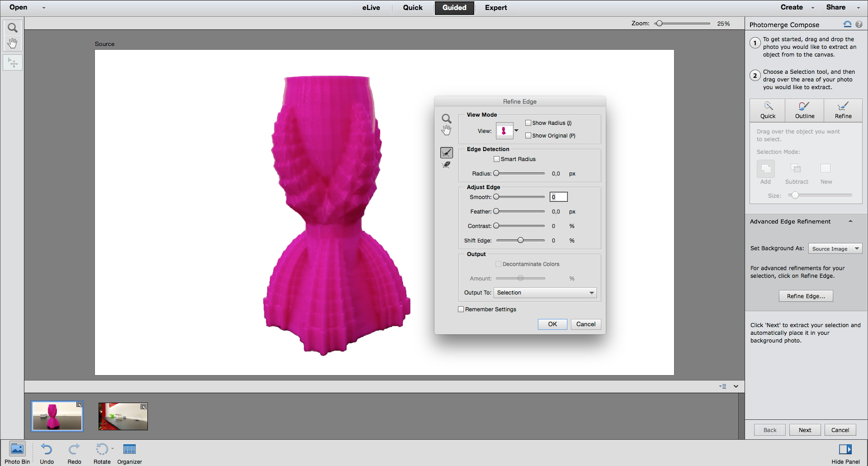This screenshot has height=466, width=868.
Task: Select the Zoom tool in left toolbar
Action: 13,28
